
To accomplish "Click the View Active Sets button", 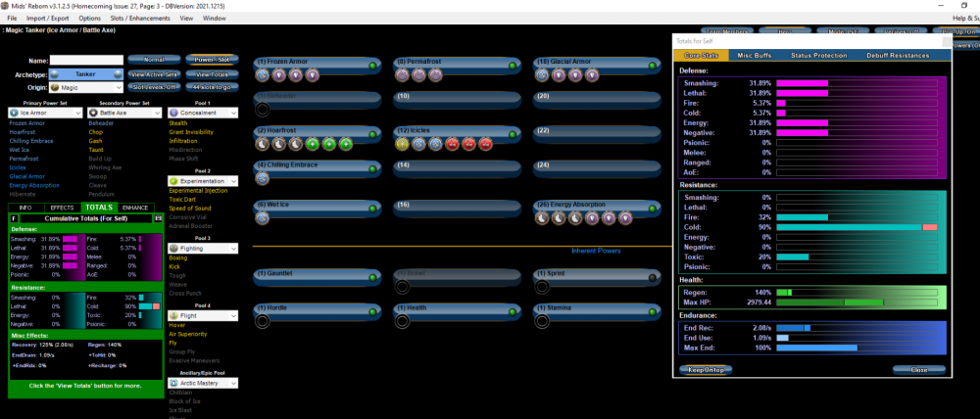I will [152, 74].
